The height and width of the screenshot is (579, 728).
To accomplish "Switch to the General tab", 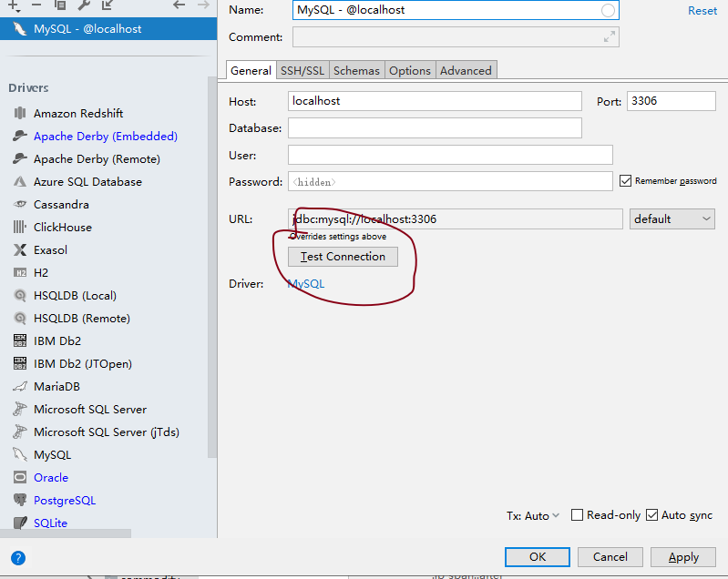I will [251, 70].
